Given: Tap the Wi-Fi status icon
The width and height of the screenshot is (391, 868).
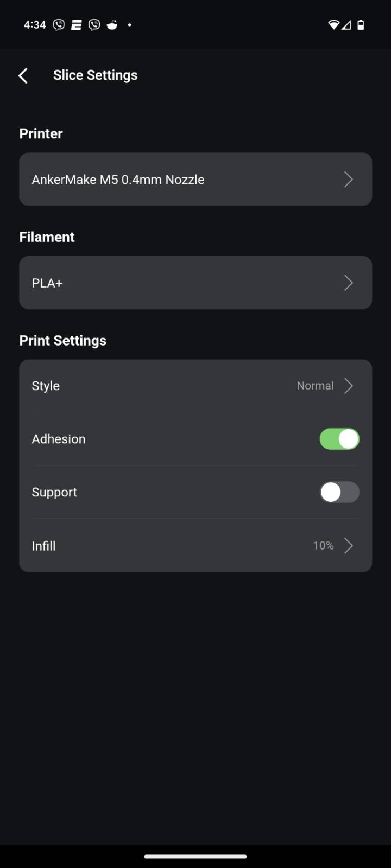Looking at the screenshot, I should [333, 25].
